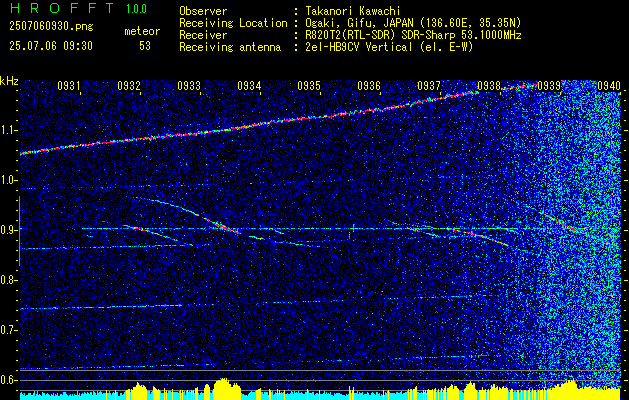Click the Observer label
This screenshot has height=400, width=629.
[x=203, y=11]
